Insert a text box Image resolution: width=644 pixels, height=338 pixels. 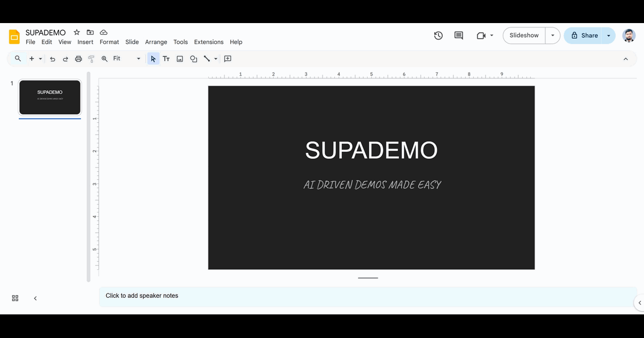pos(166,58)
